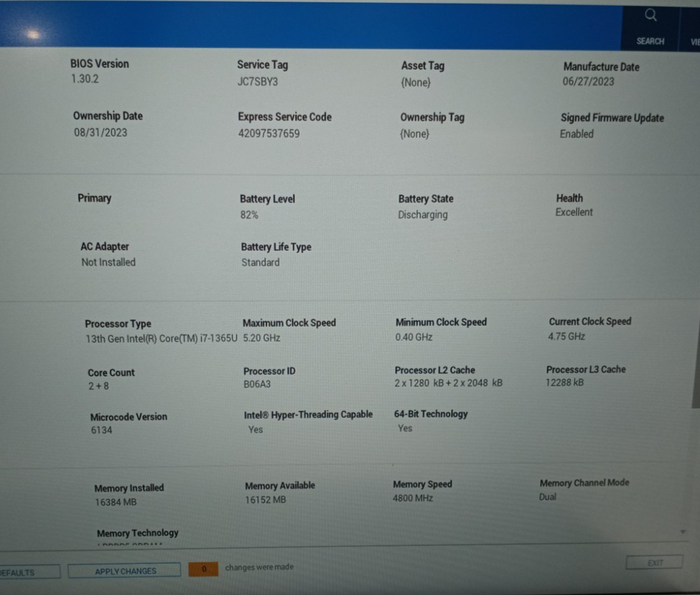Click Battery State Discharging value
The image size is (700, 595).
pos(422,215)
